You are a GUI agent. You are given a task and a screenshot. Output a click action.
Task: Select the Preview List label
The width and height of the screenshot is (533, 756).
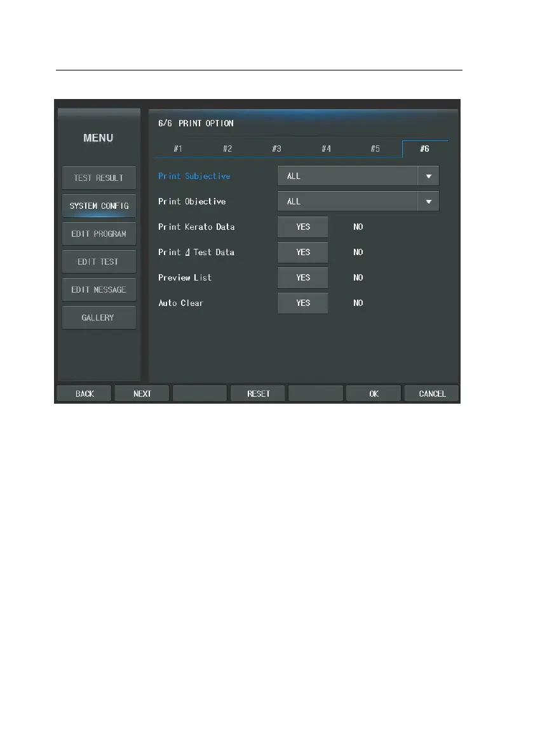tap(185, 278)
